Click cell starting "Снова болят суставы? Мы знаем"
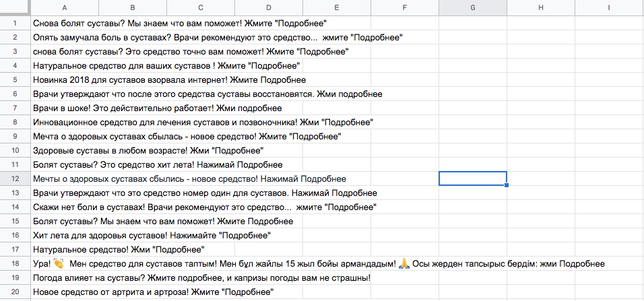This screenshot has width=644, height=301. pyautogui.click(x=65, y=23)
